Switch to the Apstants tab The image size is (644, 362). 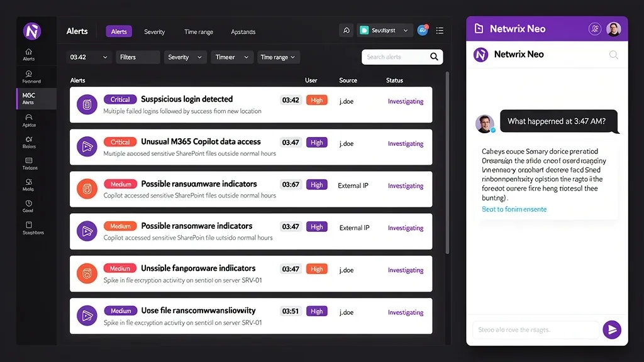point(243,31)
